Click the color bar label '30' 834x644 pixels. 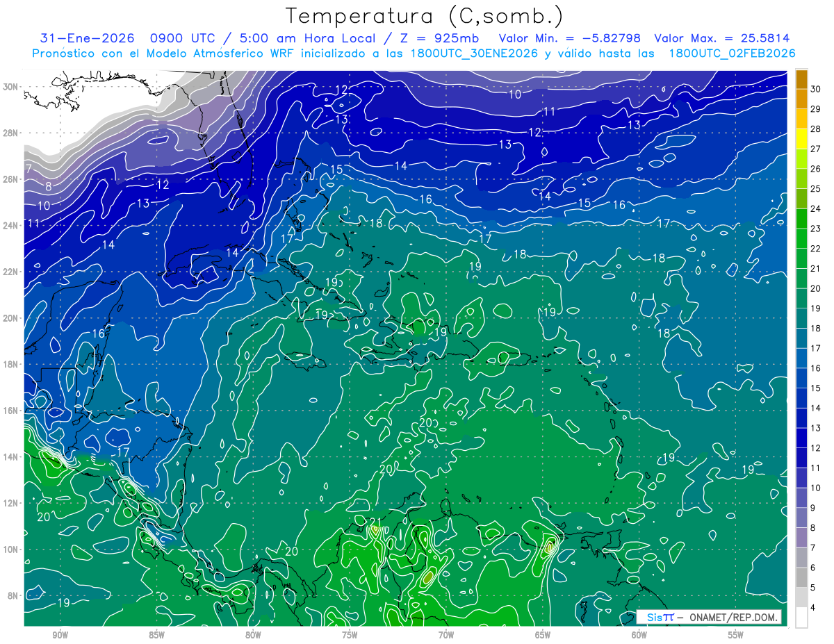click(x=815, y=89)
